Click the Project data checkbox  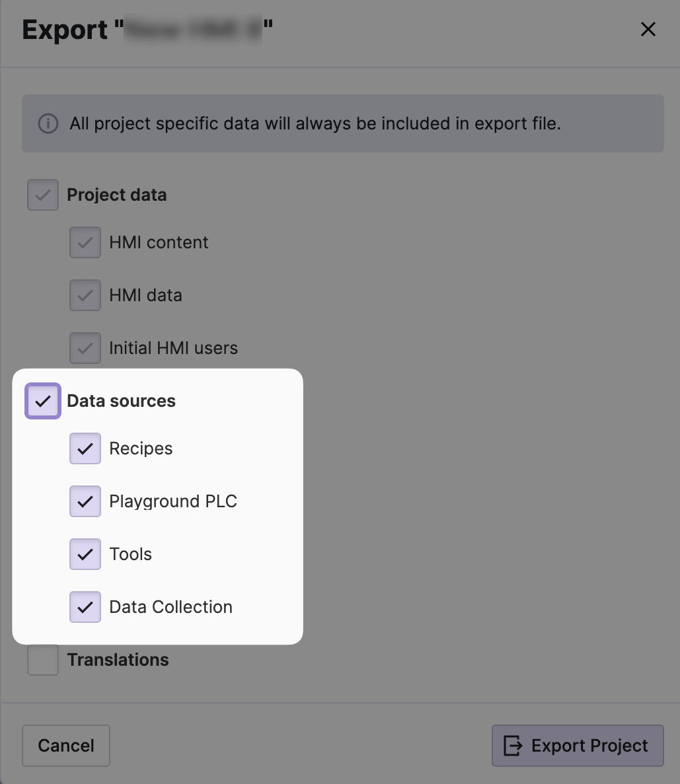[x=43, y=195]
